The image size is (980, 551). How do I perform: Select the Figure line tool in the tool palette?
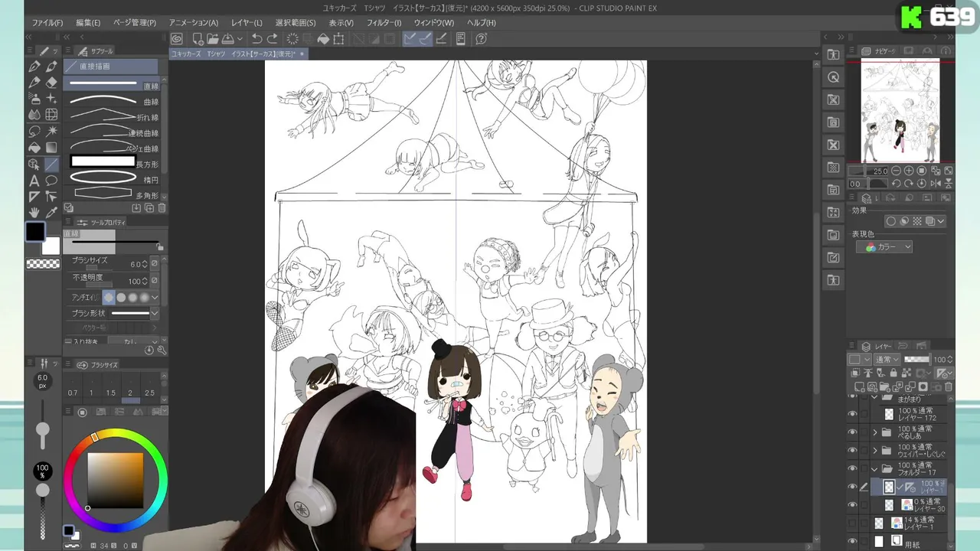51,164
